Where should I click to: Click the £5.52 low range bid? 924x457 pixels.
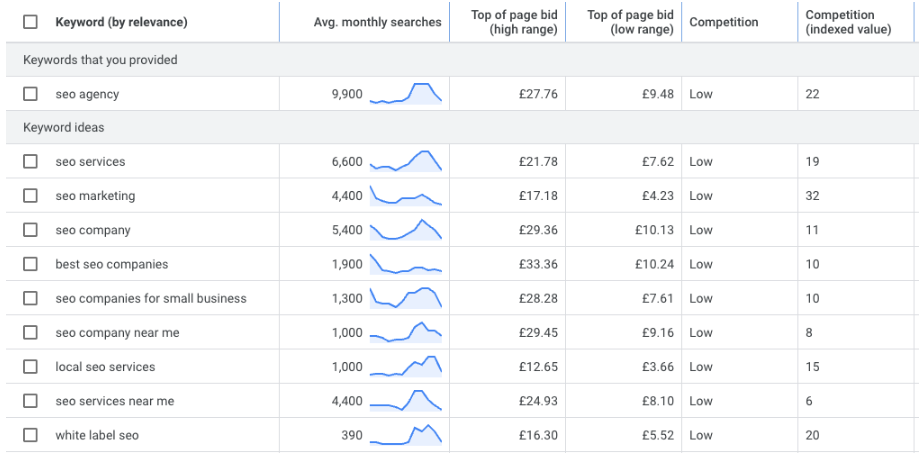coord(658,435)
